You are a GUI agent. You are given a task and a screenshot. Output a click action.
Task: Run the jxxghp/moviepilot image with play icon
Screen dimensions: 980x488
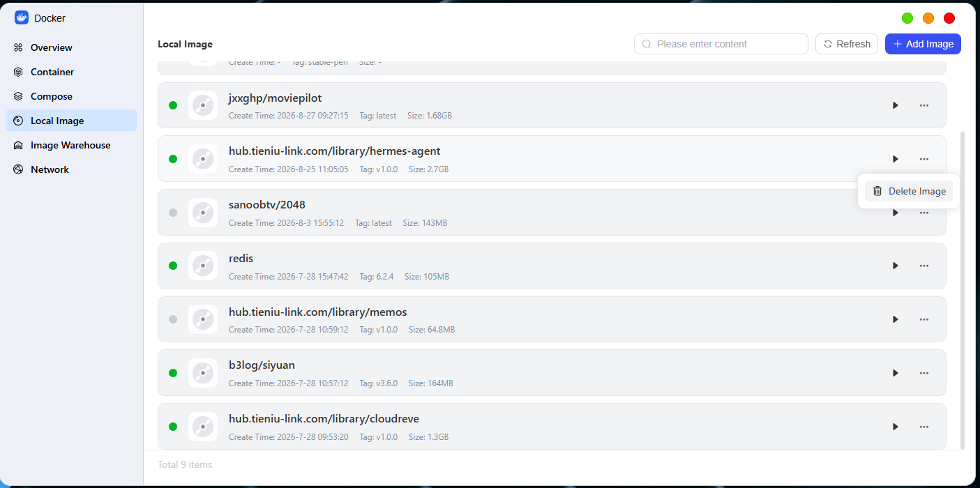point(895,105)
